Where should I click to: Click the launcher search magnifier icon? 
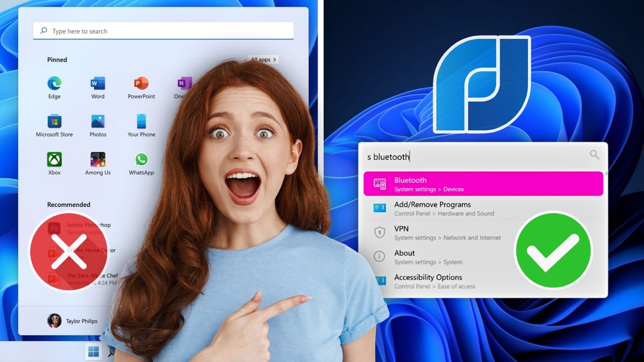click(594, 155)
